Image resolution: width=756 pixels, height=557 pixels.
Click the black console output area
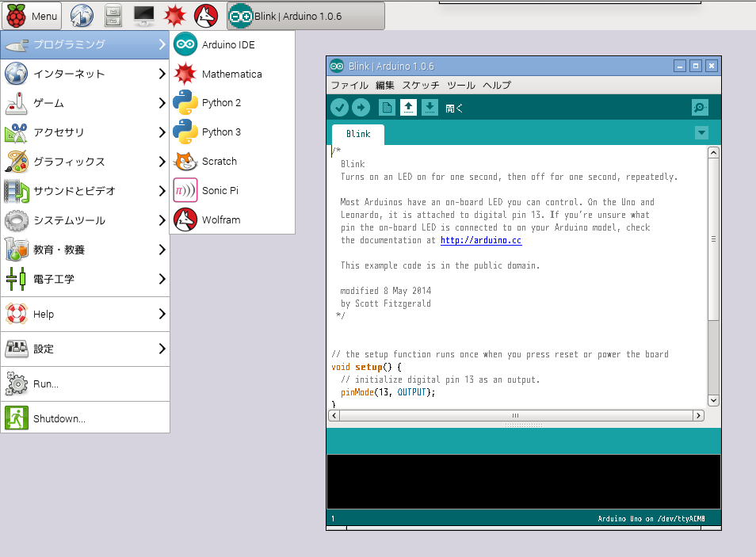524,481
